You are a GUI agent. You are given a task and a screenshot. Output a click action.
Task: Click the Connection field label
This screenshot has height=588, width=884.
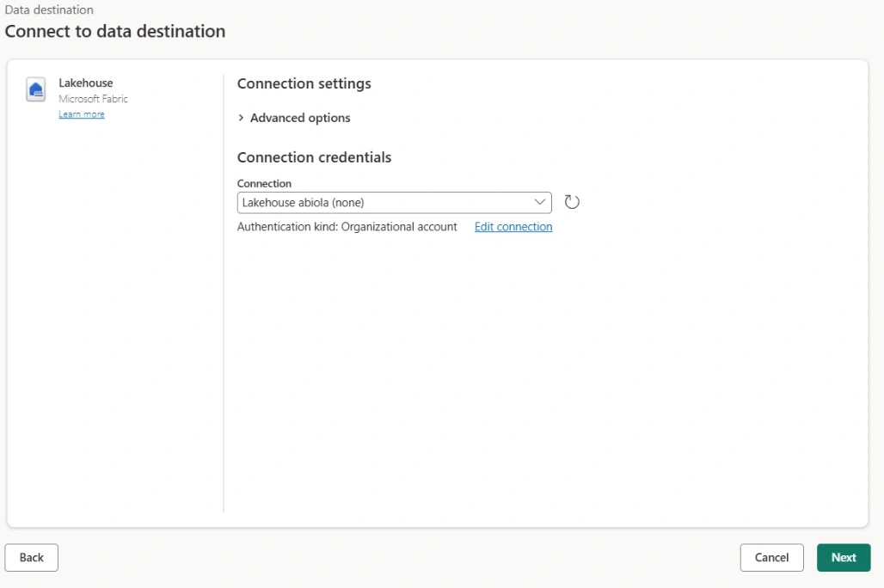tap(264, 183)
